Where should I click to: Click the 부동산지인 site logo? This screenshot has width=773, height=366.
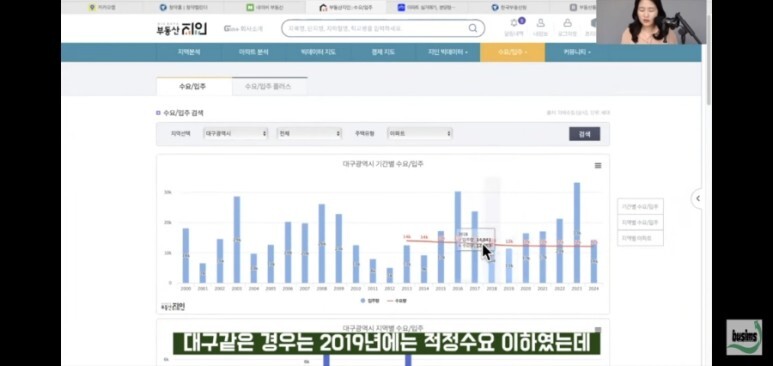coord(182,28)
